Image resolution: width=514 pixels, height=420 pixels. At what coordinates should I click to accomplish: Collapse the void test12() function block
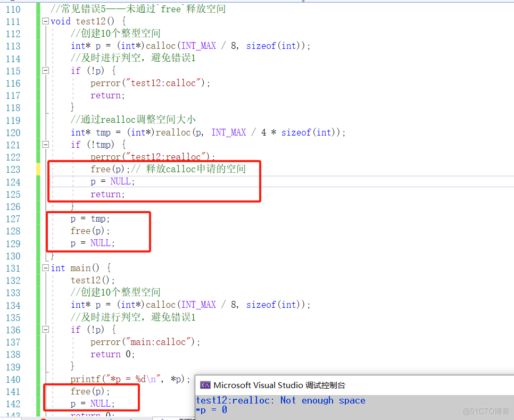[46, 22]
